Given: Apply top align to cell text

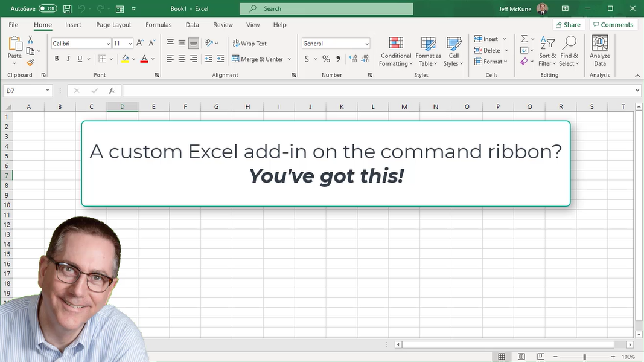Looking at the screenshot, I should click(170, 43).
